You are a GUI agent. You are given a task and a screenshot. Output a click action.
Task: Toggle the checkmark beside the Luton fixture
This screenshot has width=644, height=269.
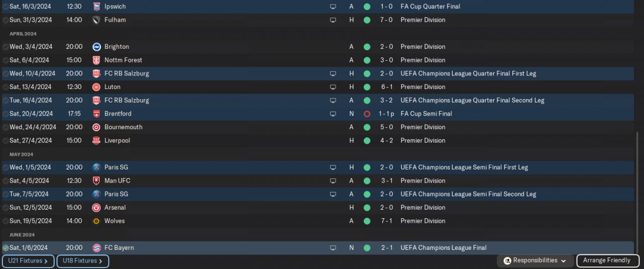6,87
